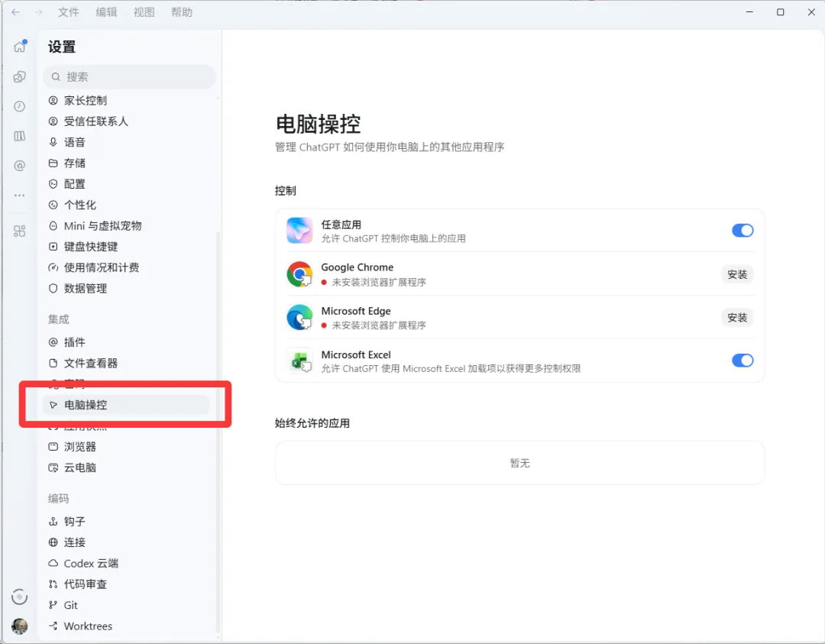Click the search magnifier icon
This screenshot has height=644, width=825.
pyautogui.click(x=55, y=77)
